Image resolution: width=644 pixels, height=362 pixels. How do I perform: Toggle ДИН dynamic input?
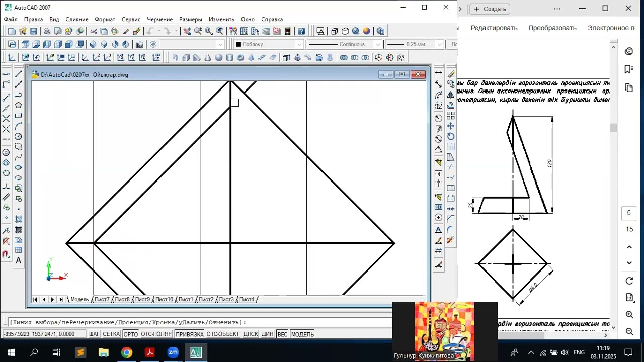click(x=268, y=334)
